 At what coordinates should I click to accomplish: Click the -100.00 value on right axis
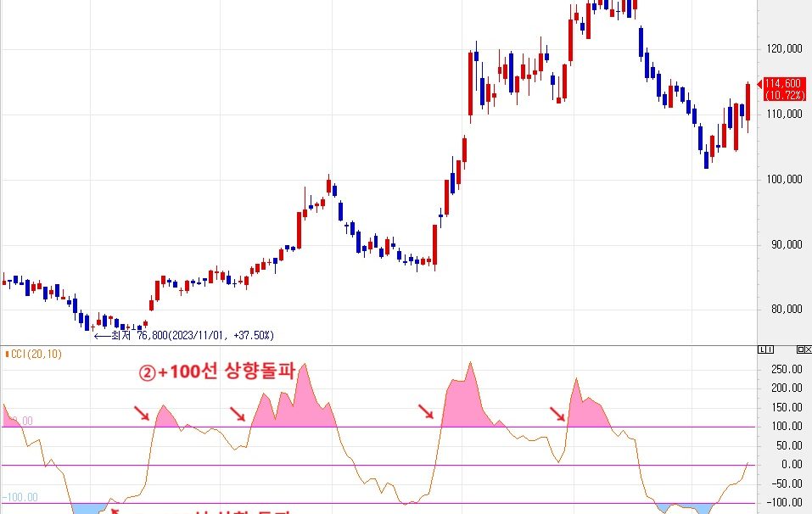tap(784, 502)
